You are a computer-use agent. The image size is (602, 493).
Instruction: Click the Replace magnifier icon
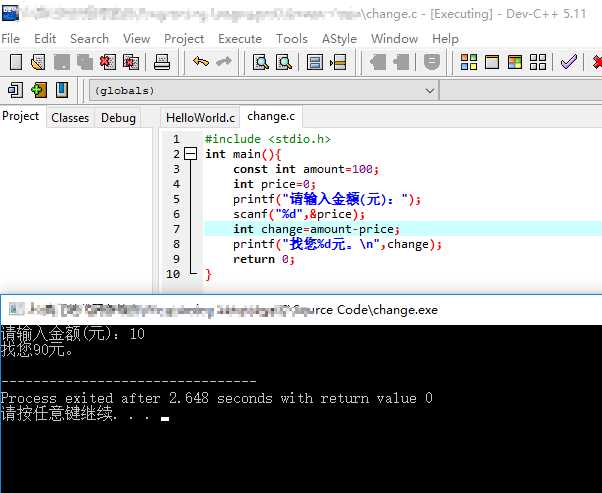pos(284,62)
